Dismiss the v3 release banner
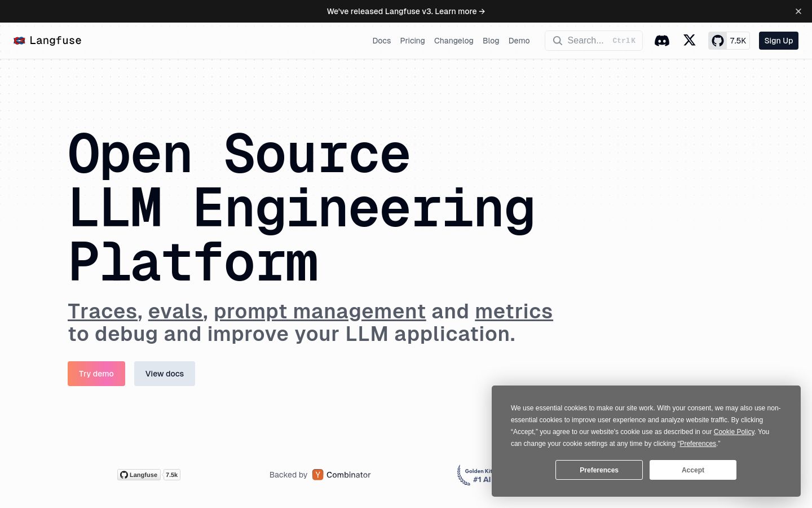The image size is (812, 508). (x=798, y=11)
